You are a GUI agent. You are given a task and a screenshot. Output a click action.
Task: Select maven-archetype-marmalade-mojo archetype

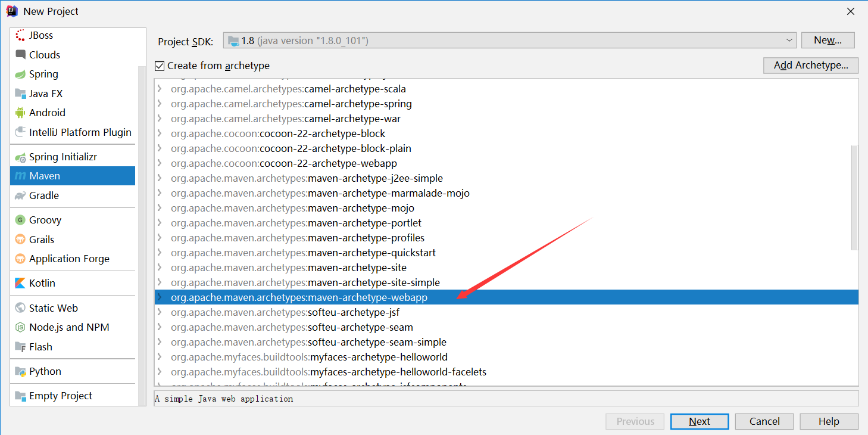[507, 193]
